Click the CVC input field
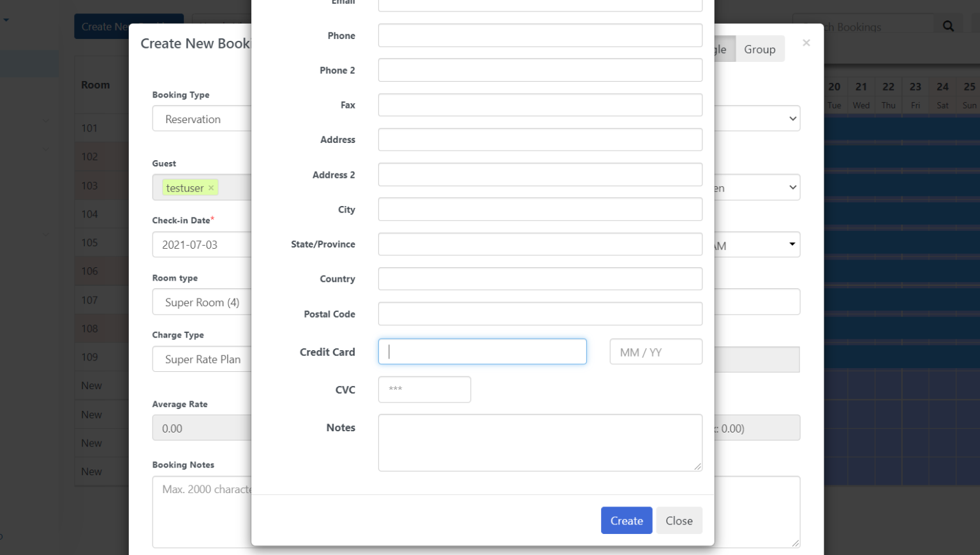The height and width of the screenshot is (555, 980). click(424, 389)
